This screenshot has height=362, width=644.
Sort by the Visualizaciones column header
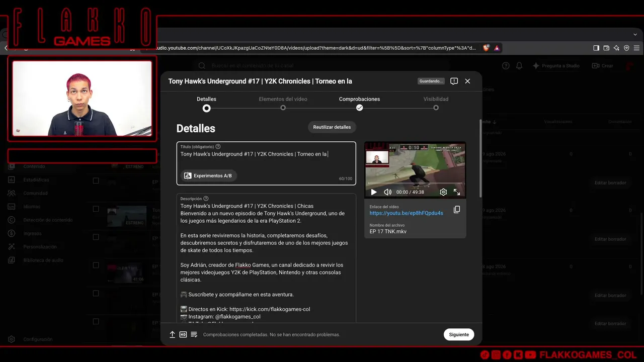click(558, 122)
